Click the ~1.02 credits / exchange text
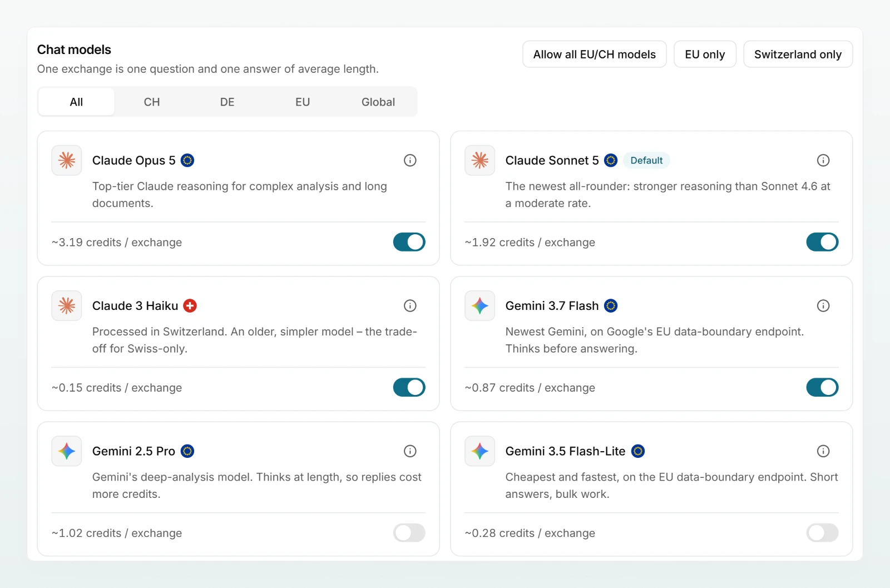 pyautogui.click(x=117, y=533)
